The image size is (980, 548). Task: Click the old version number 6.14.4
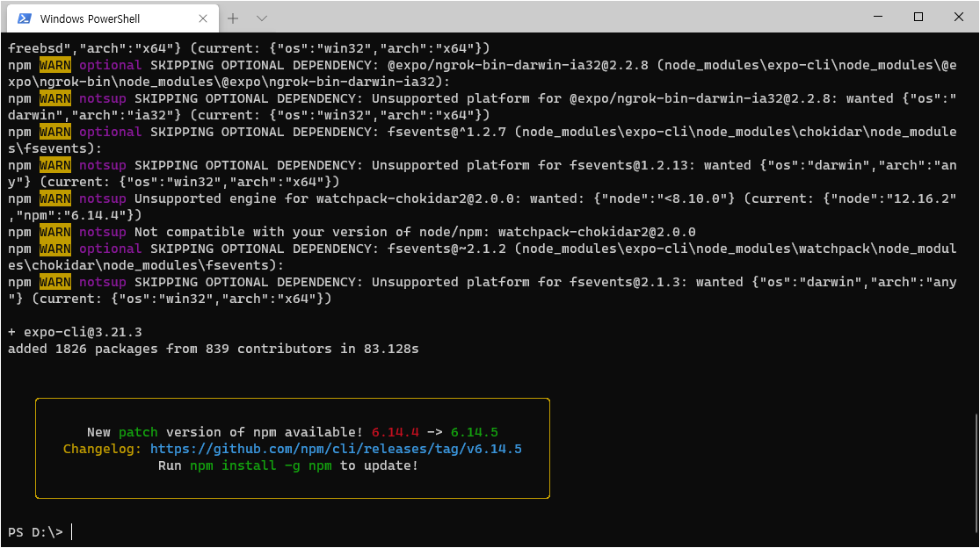coord(395,432)
